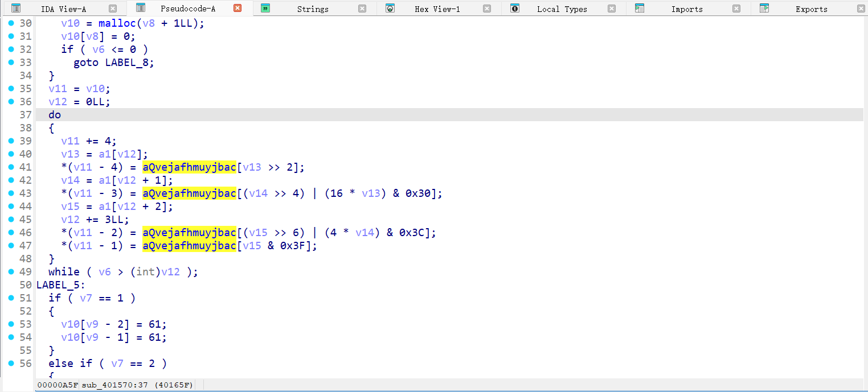Screen dimensions: 868x392
Task: Click the Pseudocode-A tab icon
Action: click(x=140, y=8)
